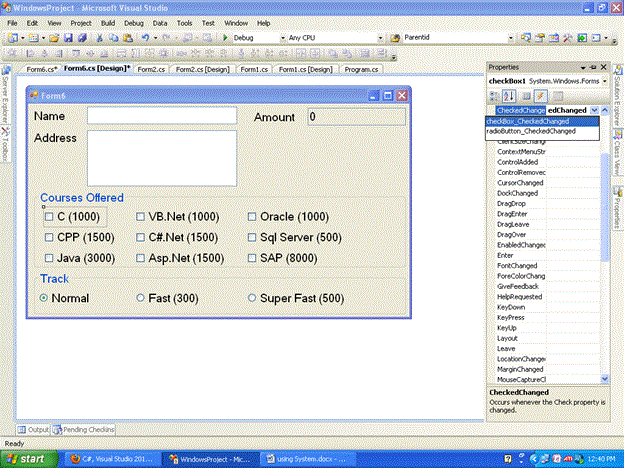Image resolution: width=624 pixels, height=468 pixels.
Task: Click the Copy toolbar icon
Action: (x=113, y=38)
